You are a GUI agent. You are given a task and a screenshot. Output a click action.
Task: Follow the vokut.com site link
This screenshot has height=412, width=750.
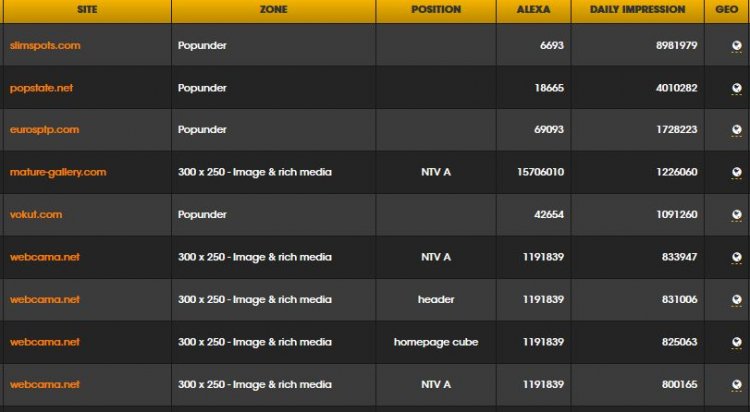(36, 214)
